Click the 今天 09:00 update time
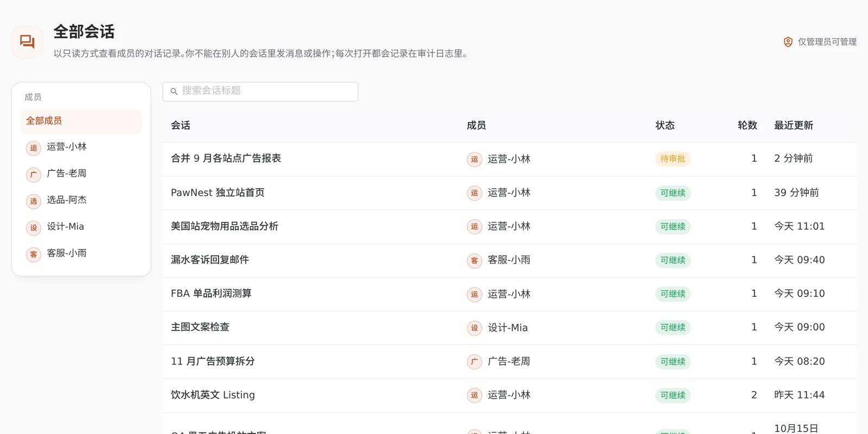This screenshot has height=434, width=868. [x=800, y=327]
